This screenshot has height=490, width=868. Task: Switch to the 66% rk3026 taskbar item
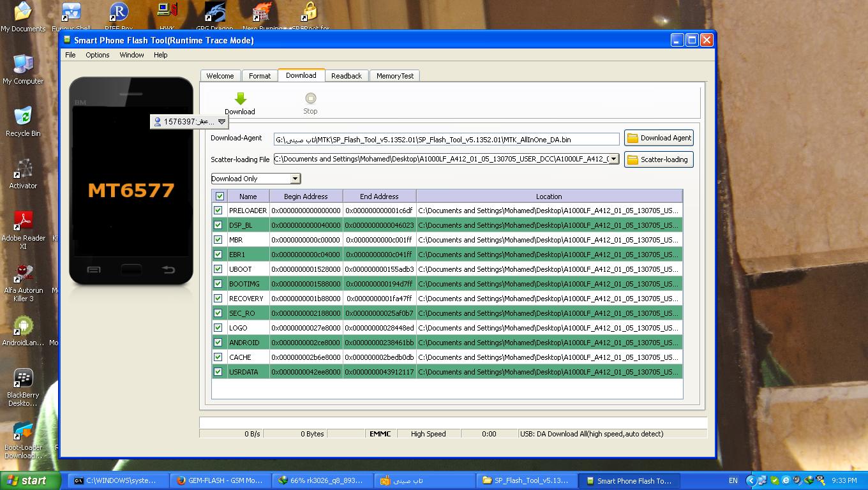point(323,480)
